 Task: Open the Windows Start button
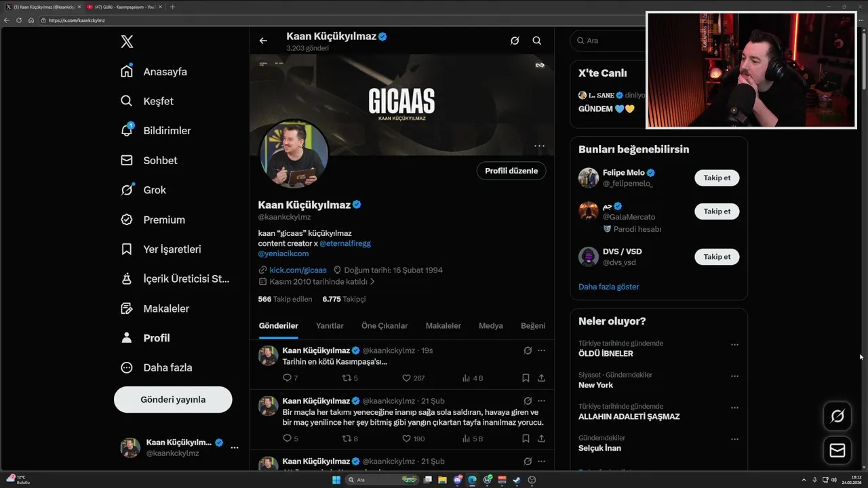[x=336, y=480]
